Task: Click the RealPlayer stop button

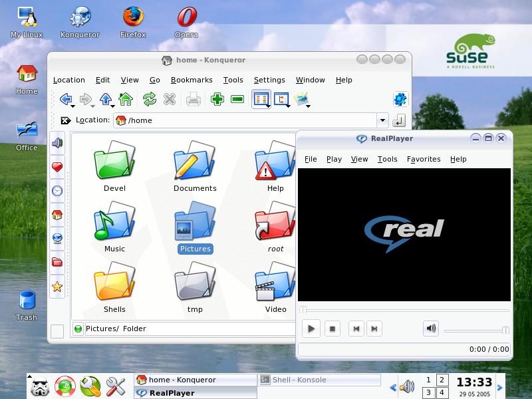Action: (x=332, y=329)
